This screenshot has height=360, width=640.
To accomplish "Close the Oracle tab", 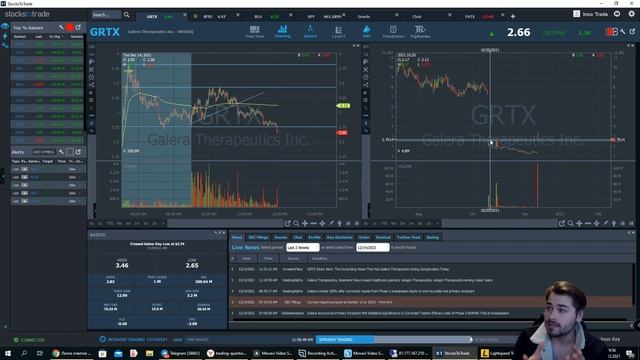I will pyautogui.click(x=396, y=15).
